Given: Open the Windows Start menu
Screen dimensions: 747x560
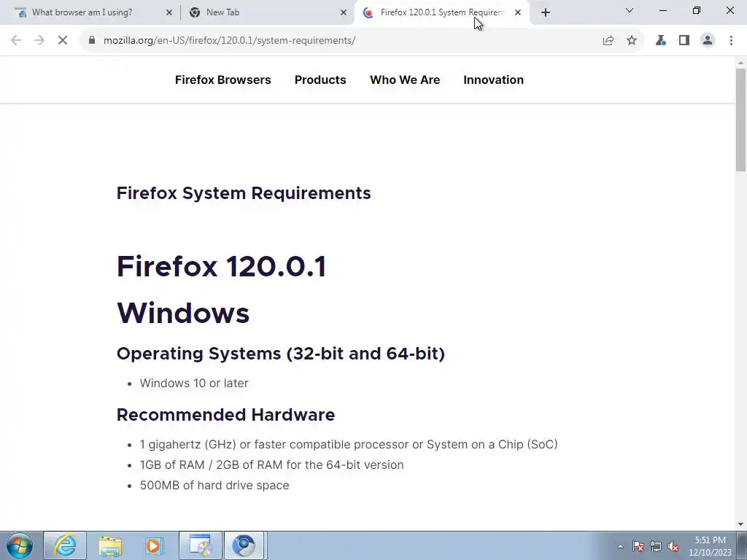Looking at the screenshot, I should [20, 545].
